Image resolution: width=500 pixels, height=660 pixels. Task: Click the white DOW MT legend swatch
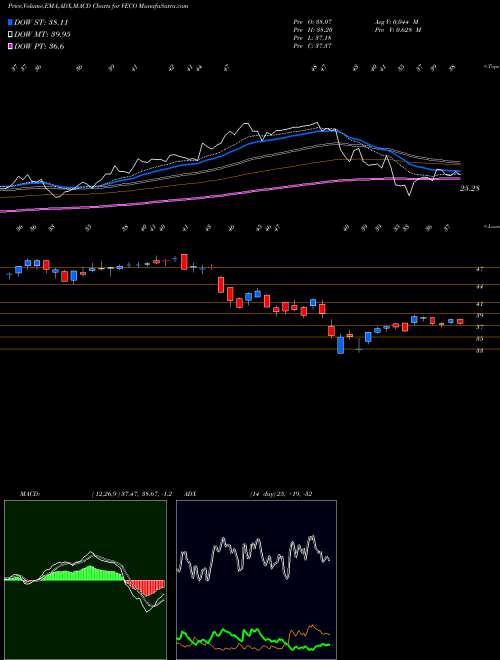click(x=11, y=34)
